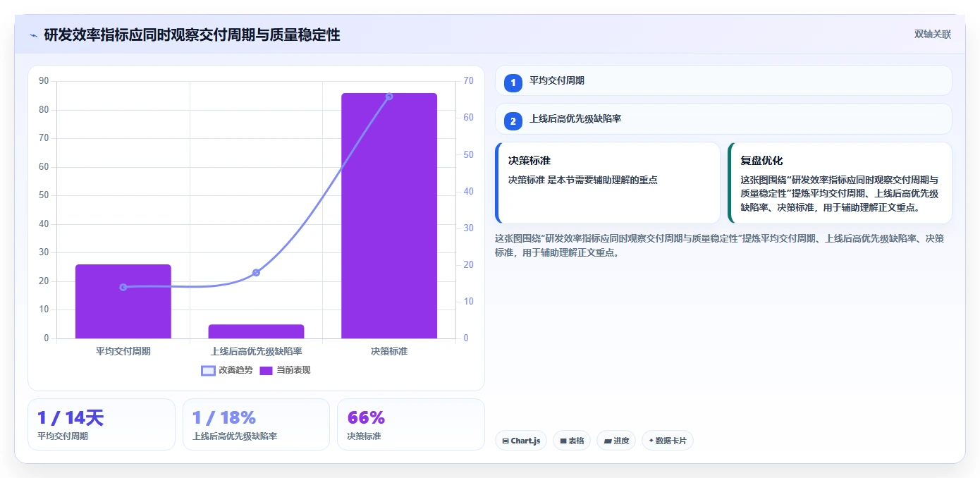Select the 平均交付周期 list item
Screen dimensions: 980x478
pyautogui.click(x=723, y=80)
